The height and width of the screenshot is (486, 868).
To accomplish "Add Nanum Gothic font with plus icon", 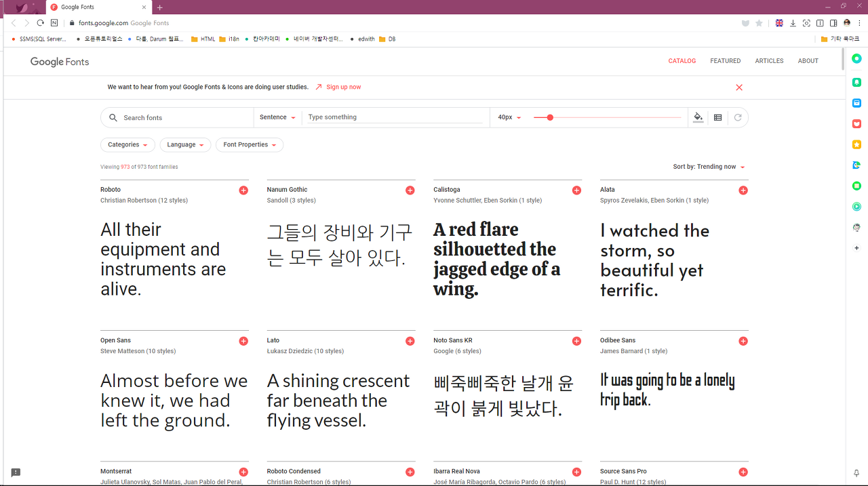I will click(x=410, y=190).
